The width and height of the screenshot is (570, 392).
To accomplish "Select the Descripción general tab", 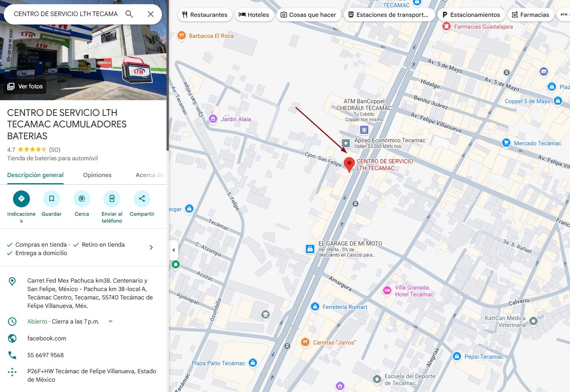I will click(35, 175).
